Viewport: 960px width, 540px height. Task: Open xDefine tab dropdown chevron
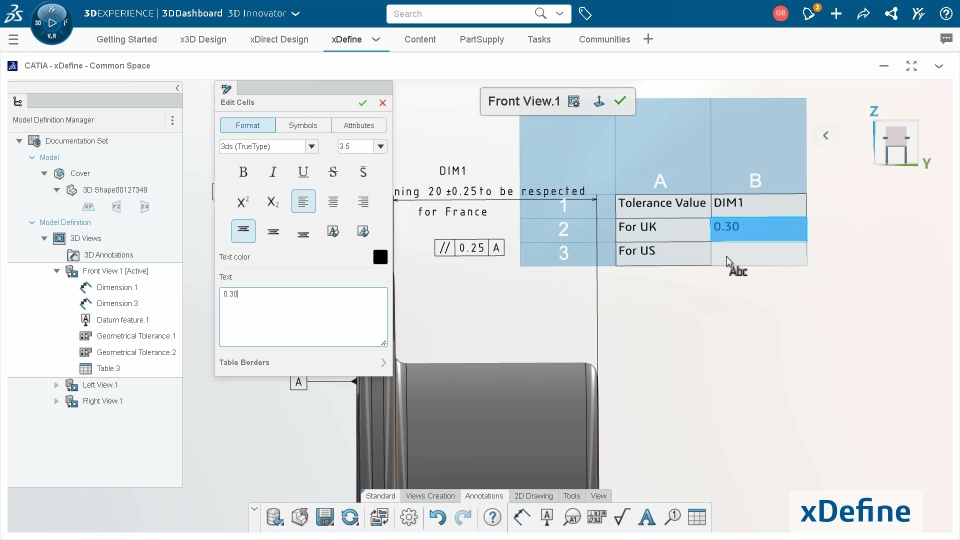(376, 39)
